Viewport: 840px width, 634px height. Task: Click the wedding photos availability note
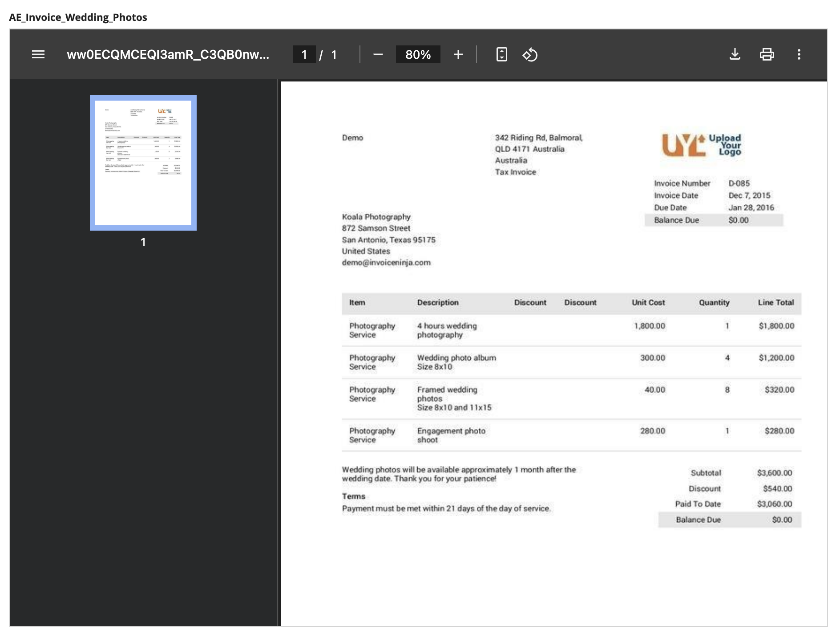[459, 474]
